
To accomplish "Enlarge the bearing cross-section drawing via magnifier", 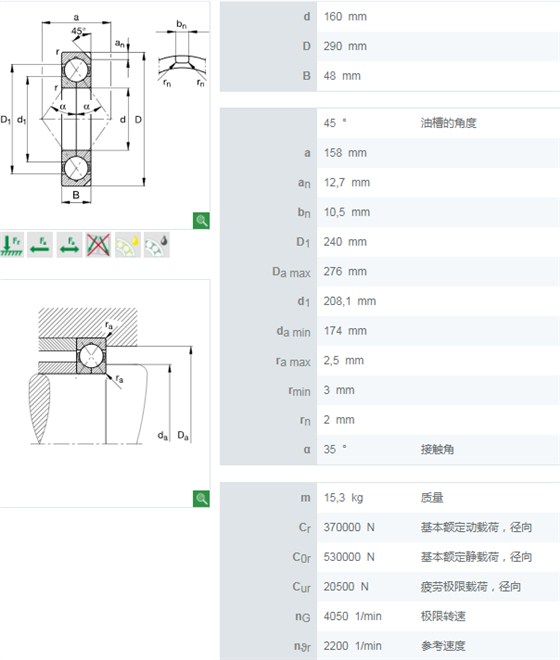I will (x=201, y=221).
